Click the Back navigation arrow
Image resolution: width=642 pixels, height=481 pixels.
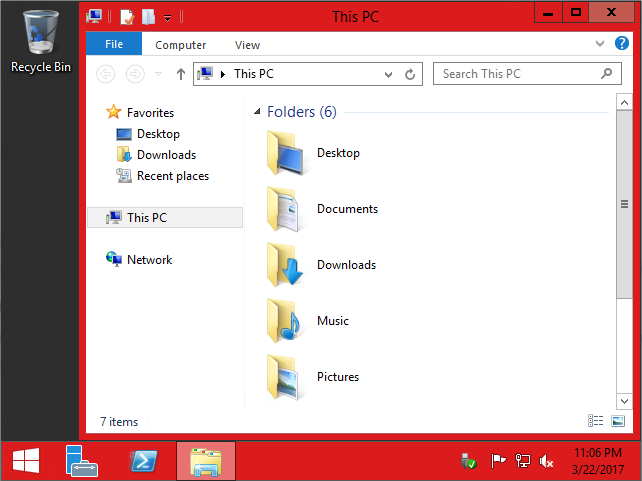click(106, 74)
